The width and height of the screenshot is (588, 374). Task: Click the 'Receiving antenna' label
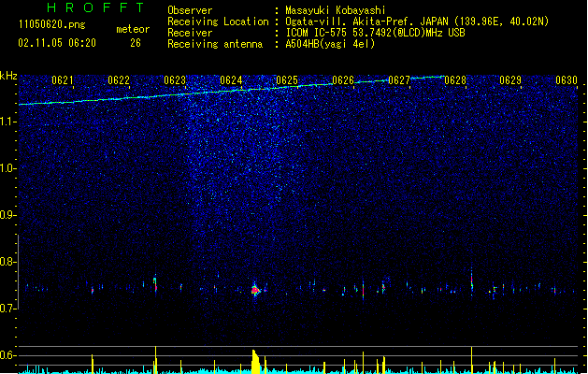pyautogui.click(x=215, y=44)
